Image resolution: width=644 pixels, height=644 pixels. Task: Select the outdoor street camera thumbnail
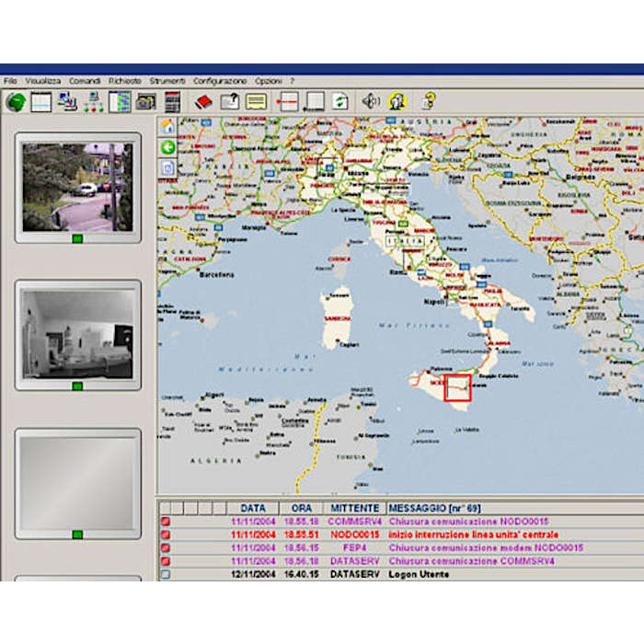[x=77, y=187]
